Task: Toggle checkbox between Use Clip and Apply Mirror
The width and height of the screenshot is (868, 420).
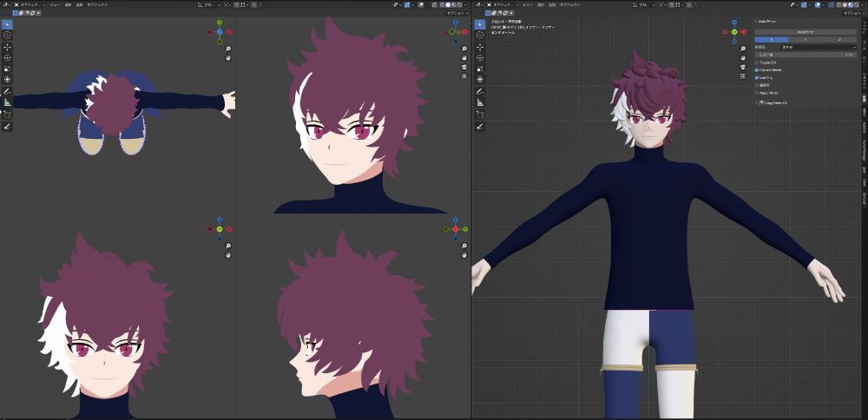Action: tap(757, 85)
